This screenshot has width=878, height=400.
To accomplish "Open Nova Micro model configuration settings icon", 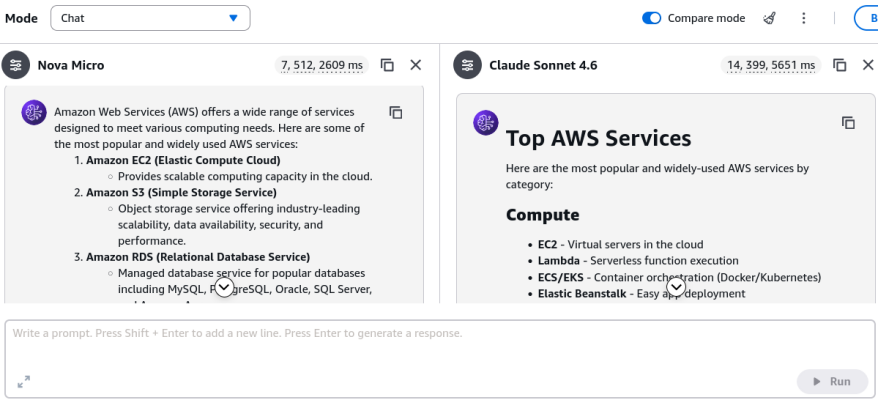I will click(x=16, y=65).
